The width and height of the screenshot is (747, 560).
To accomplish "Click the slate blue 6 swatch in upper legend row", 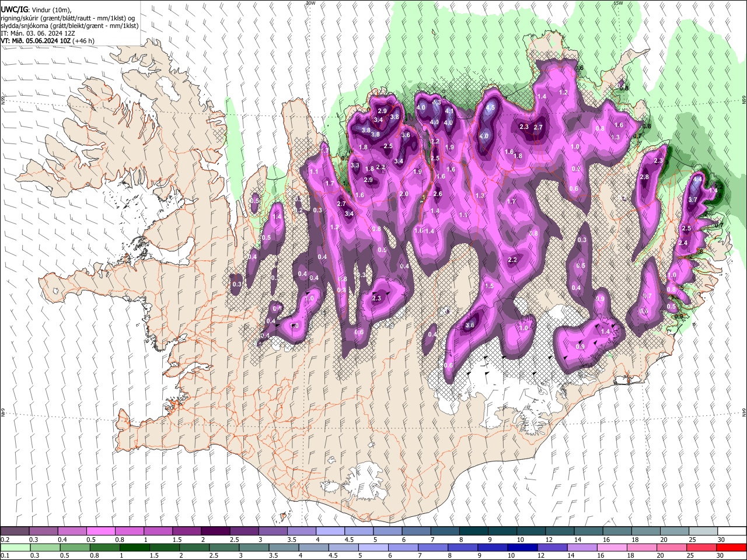I will pyautogui.click(x=416, y=531).
